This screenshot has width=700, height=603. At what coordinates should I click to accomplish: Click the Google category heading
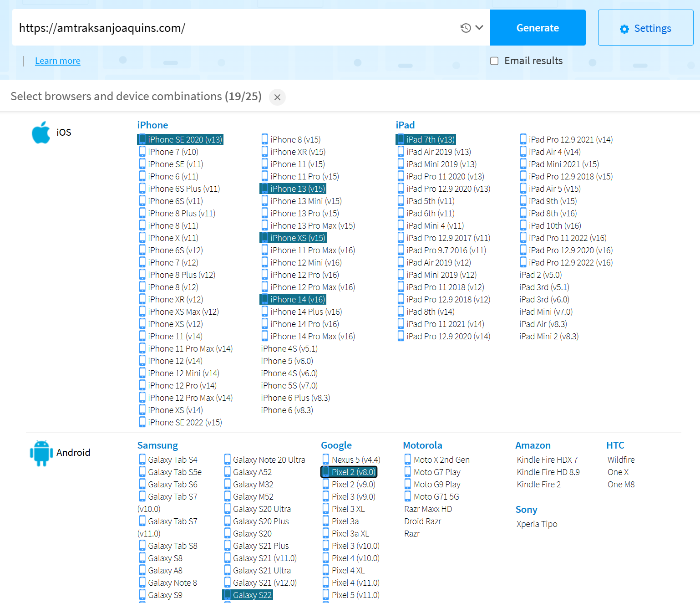336,445
